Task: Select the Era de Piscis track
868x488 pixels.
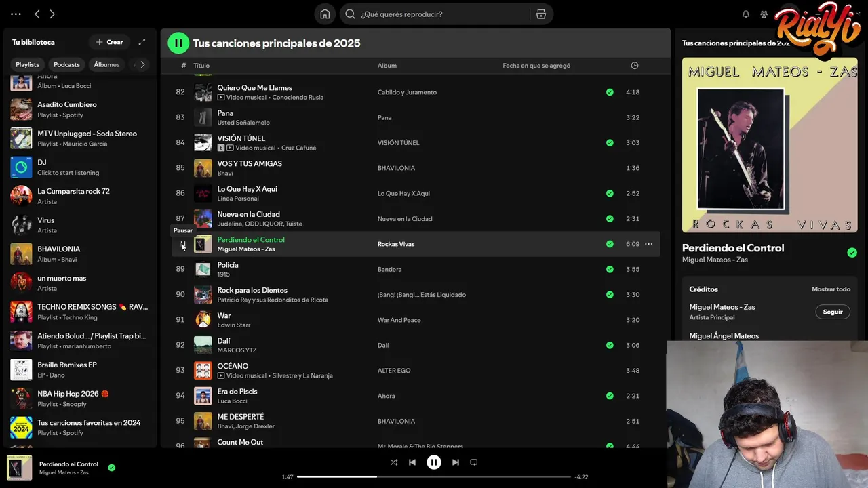Action: pos(416,396)
